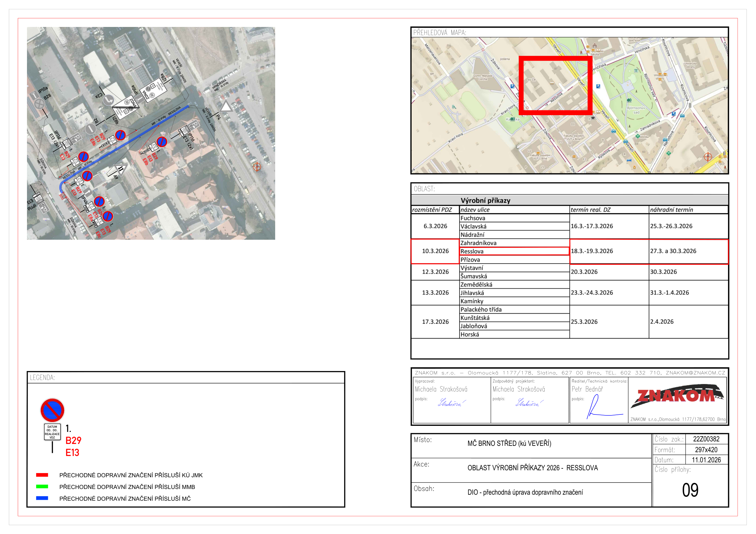Click the date value '11.01.2026'
The height and width of the screenshot is (534, 756).
tap(706, 460)
